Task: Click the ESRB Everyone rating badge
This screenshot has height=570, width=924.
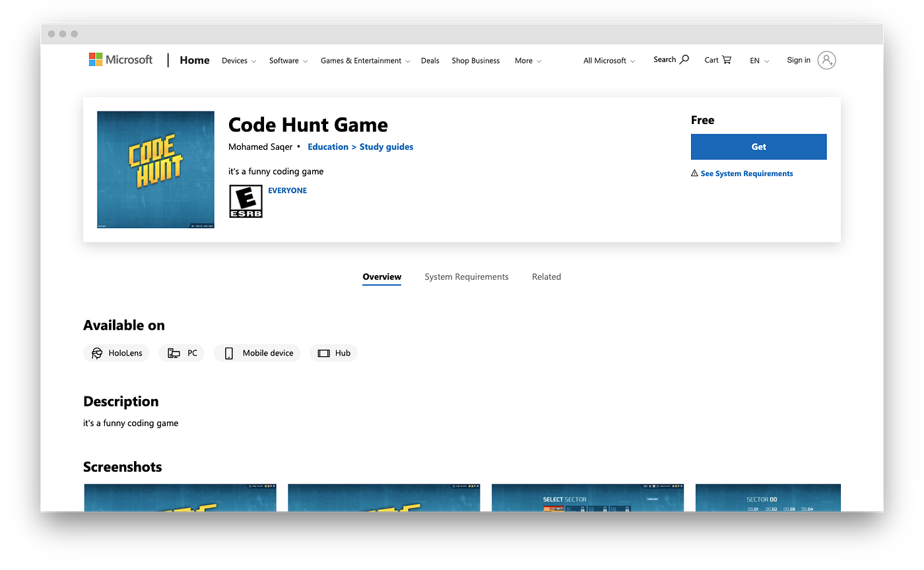Action: [x=246, y=201]
